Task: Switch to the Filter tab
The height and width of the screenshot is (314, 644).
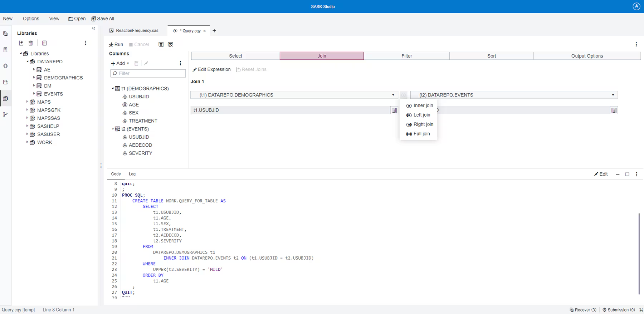Action: coord(406,56)
